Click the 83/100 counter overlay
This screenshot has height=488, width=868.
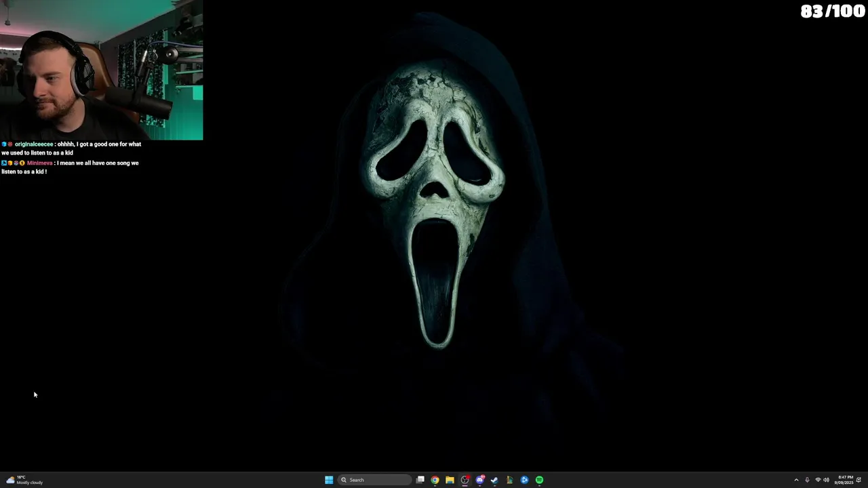tap(833, 12)
